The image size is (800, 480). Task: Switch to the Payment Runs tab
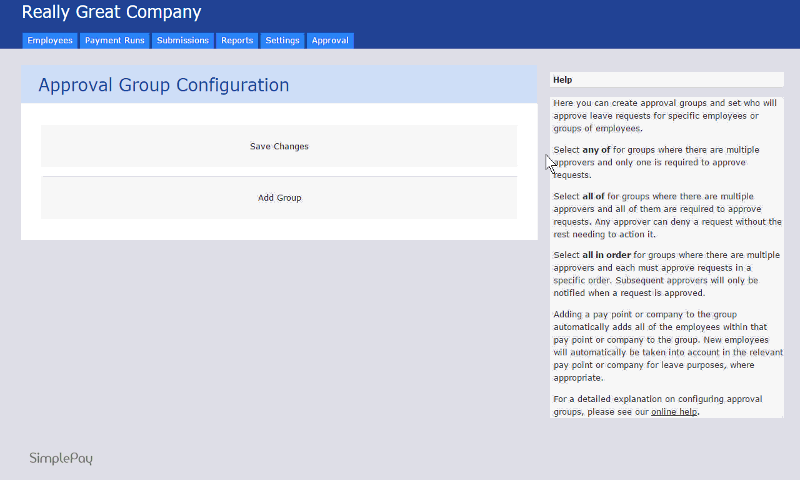tap(115, 41)
